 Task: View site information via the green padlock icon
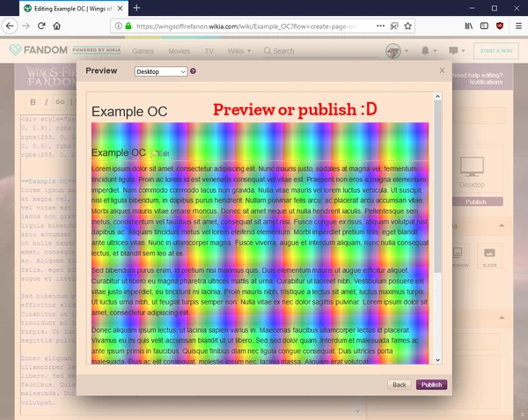click(128, 26)
